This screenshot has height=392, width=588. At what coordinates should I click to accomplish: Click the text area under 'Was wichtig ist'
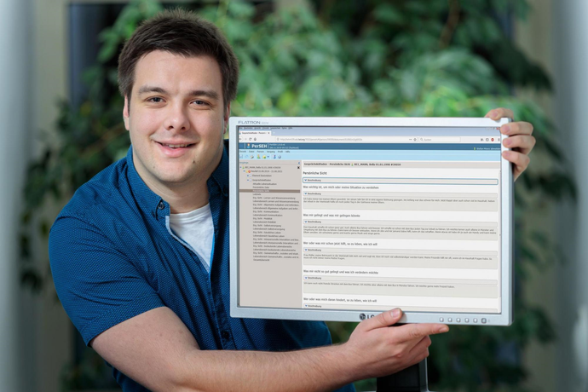point(399,203)
